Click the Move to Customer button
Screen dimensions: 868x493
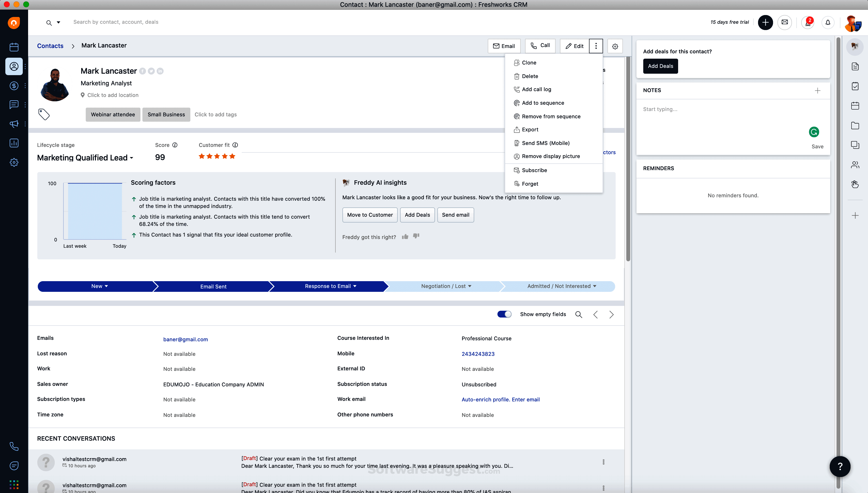[370, 215]
